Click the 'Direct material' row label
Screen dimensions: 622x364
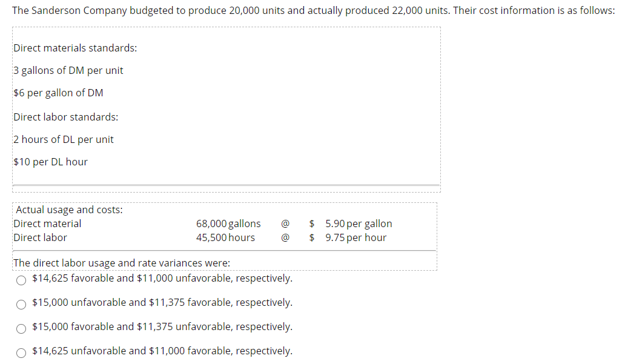click(x=47, y=223)
